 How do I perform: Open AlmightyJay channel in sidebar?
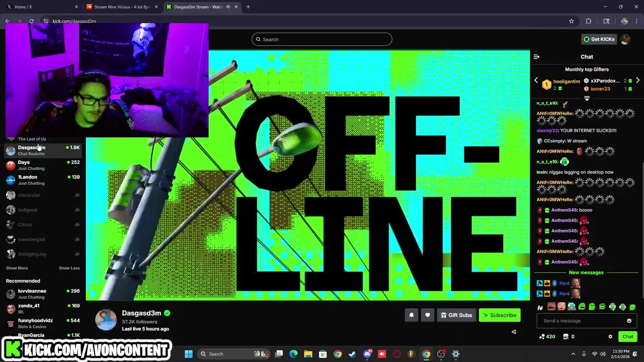pyautogui.click(x=43, y=254)
